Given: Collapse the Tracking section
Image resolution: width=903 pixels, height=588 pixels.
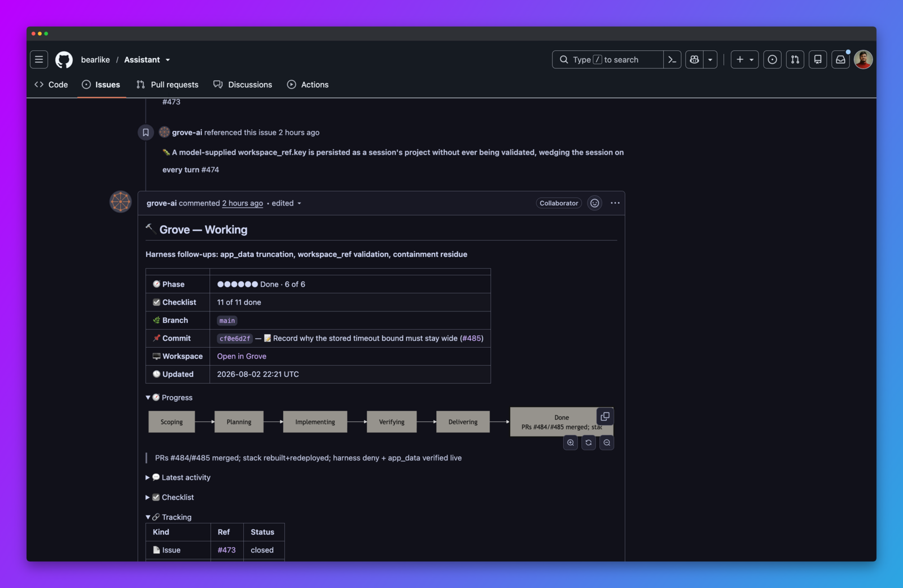Looking at the screenshot, I should (x=169, y=517).
